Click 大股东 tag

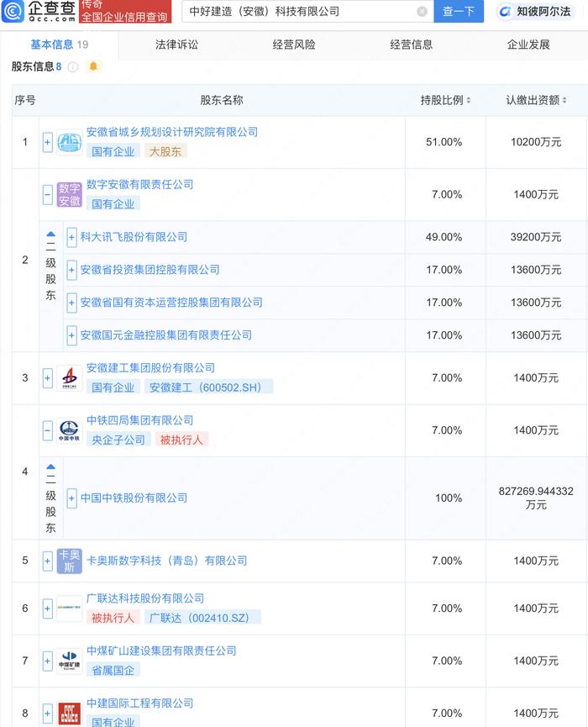tap(165, 151)
